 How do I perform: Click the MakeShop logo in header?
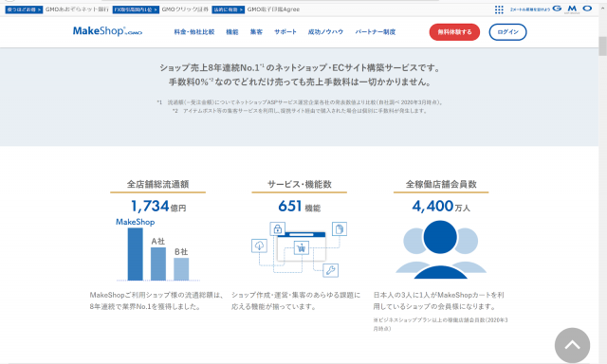107,31
